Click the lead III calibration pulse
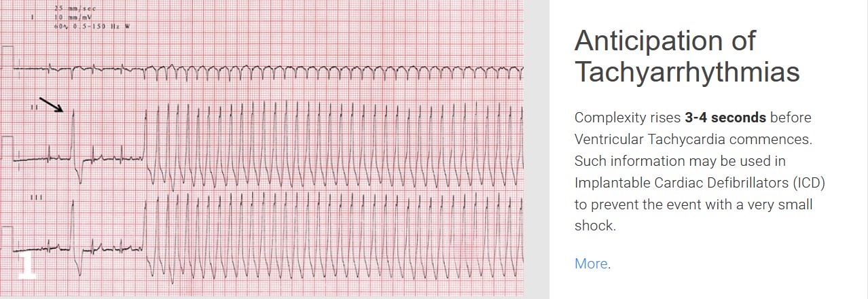This screenshot has height=299, width=868. [7, 238]
